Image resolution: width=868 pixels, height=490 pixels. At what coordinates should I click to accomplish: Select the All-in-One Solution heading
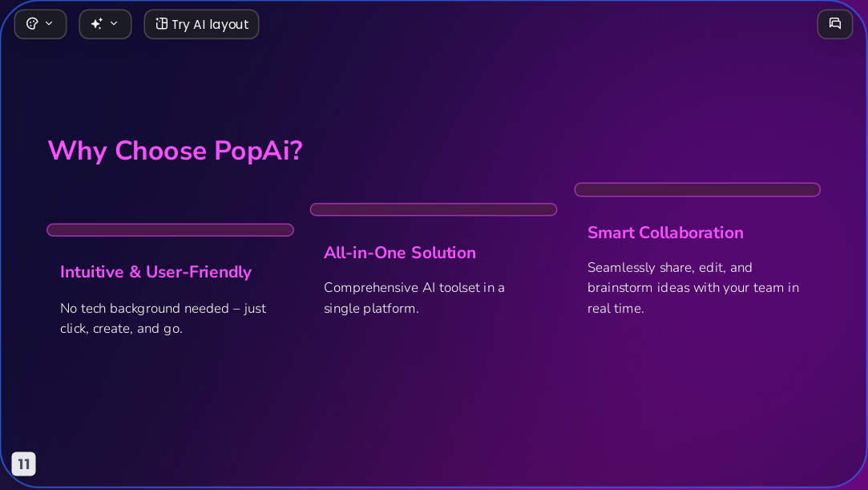click(400, 253)
